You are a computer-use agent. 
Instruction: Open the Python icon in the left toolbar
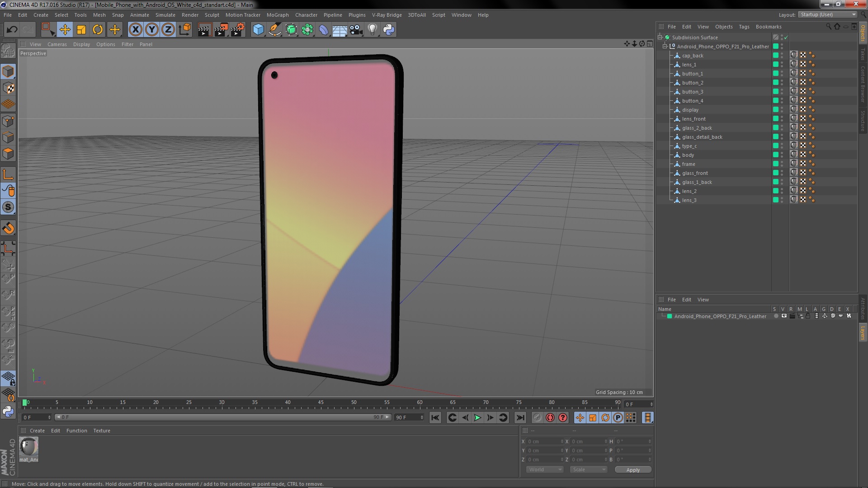tap(8, 411)
